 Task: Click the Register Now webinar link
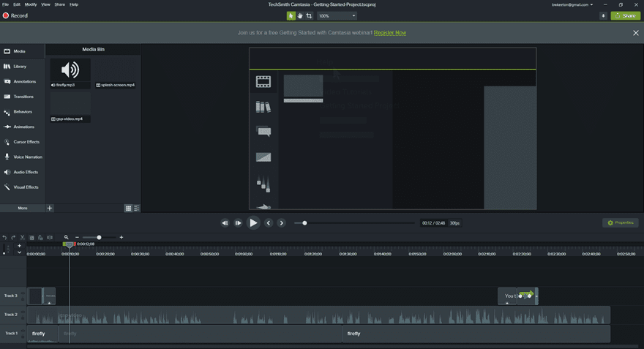(x=389, y=33)
